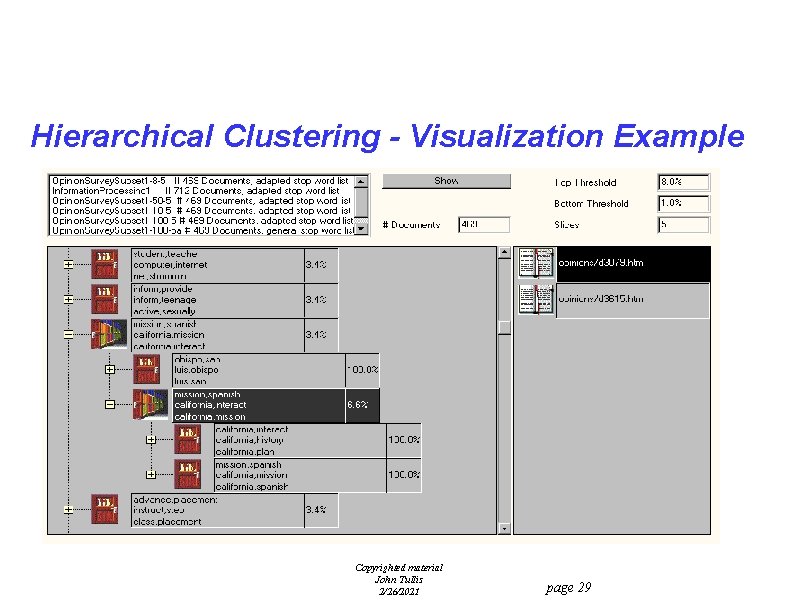Click the california,history cluster book icon
This screenshot has height=612, width=792.
pyautogui.click(x=187, y=439)
